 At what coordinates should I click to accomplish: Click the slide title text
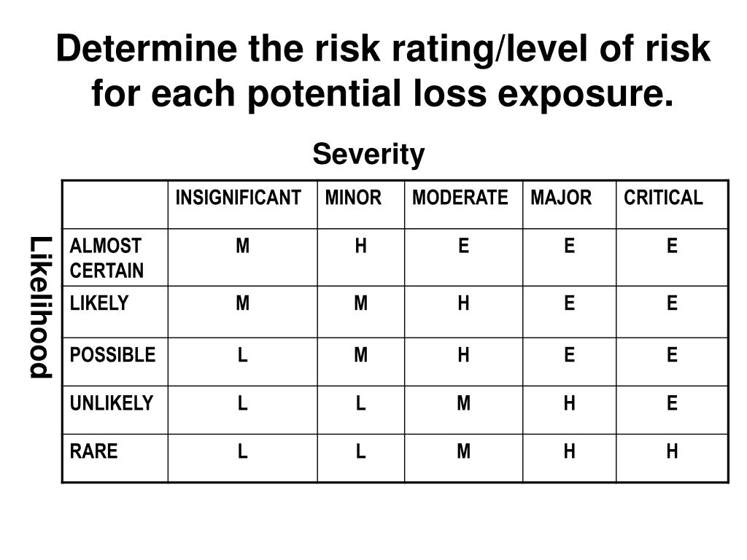pos(383,71)
